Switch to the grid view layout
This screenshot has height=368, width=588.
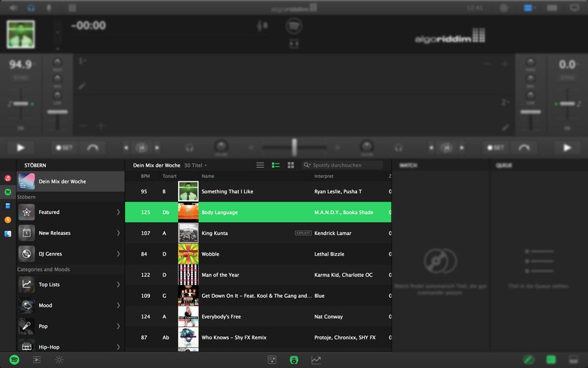point(290,165)
